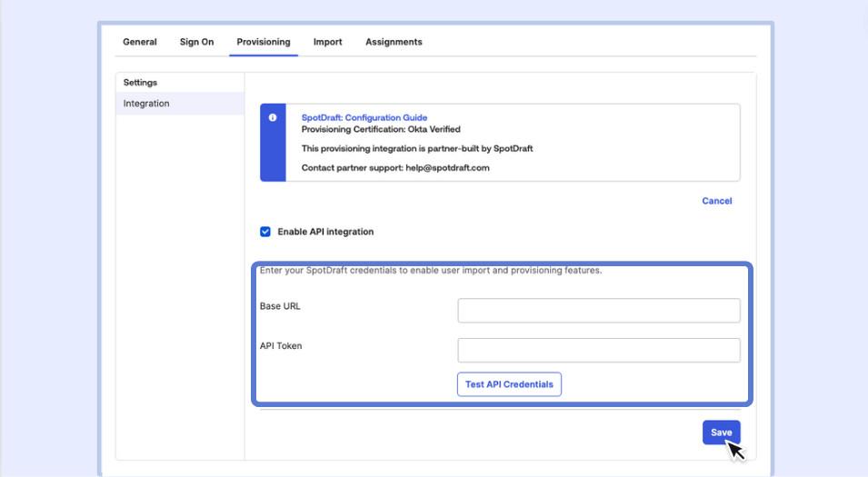Image resolution: width=868 pixels, height=477 pixels.
Task: Uncheck Enable API integration checkbox
Action: click(265, 232)
